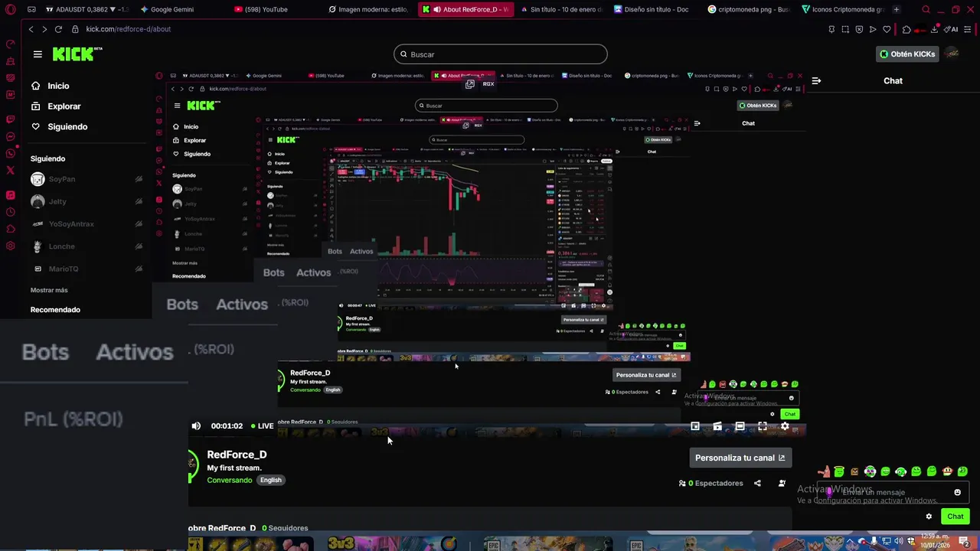
Task: Open MarioTQ followed channel
Action: (87, 269)
